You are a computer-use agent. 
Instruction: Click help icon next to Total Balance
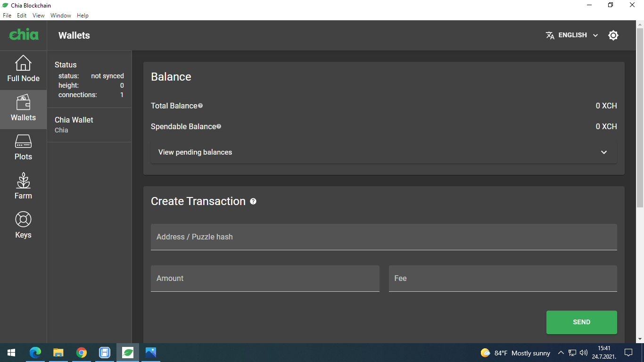200,106
